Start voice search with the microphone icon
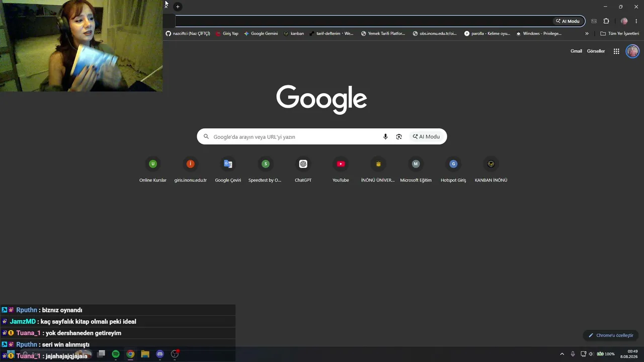 coord(385,137)
